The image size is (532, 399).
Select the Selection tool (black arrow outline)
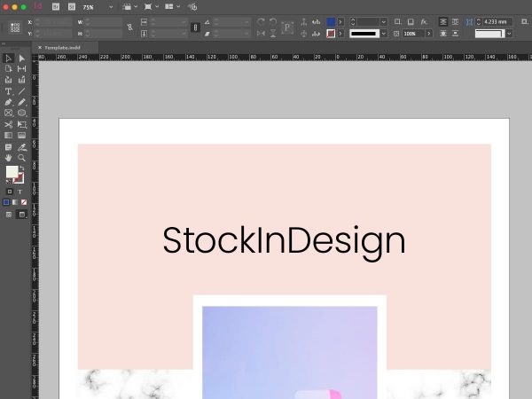(9, 59)
